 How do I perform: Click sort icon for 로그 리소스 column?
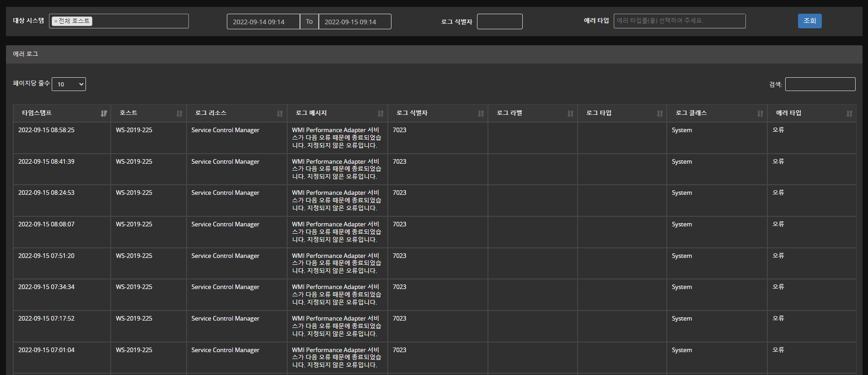(x=280, y=113)
